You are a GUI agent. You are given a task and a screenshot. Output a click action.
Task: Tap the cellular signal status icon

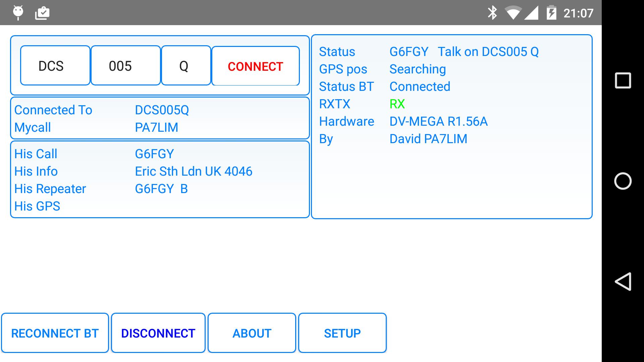pyautogui.click(x=531, y=13)
